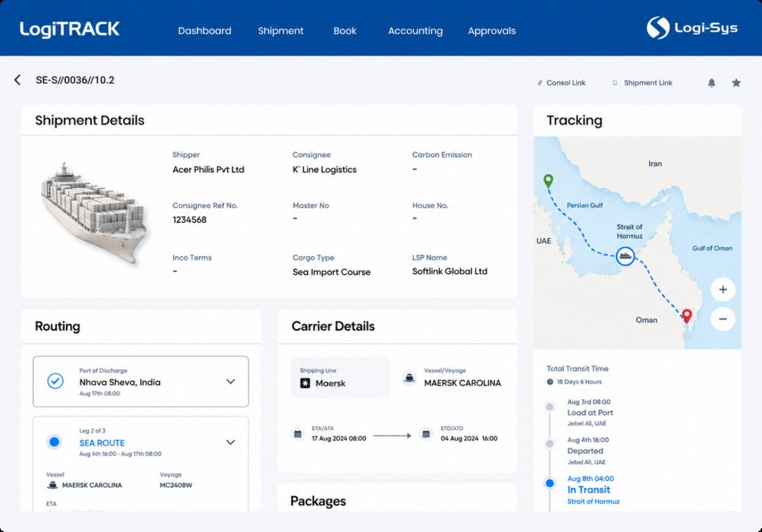762x532 pixels.
Task: Click LSP name Softlink Global Ltd
Action: 450,271
